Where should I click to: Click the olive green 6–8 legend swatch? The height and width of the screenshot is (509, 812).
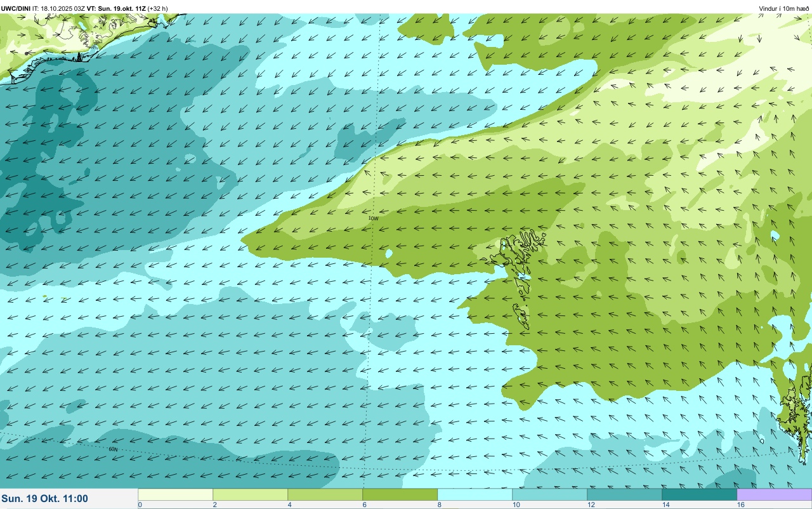400,494
